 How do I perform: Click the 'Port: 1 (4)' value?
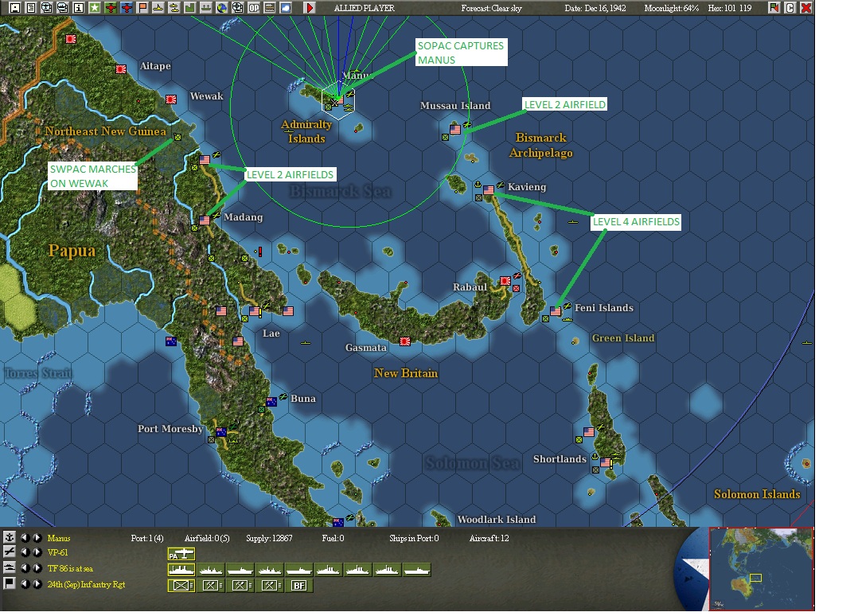(147, 538)
